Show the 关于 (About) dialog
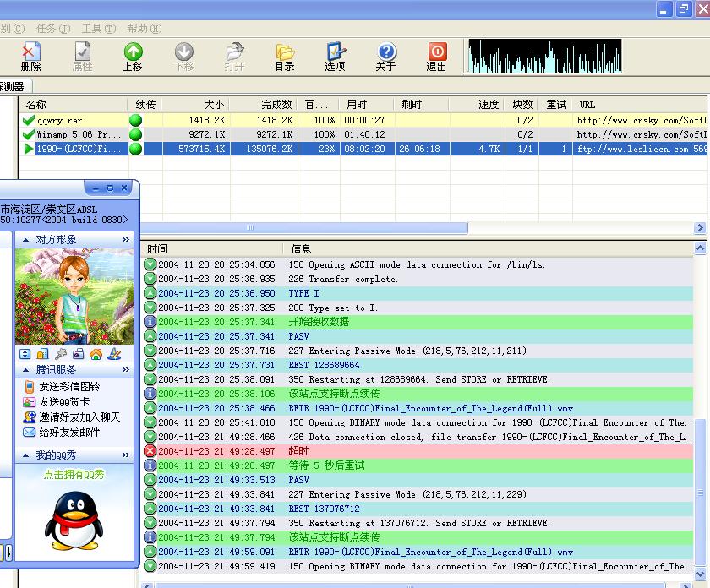The height and width of the screenshot is (588, 710). click(x=385, y=57)
